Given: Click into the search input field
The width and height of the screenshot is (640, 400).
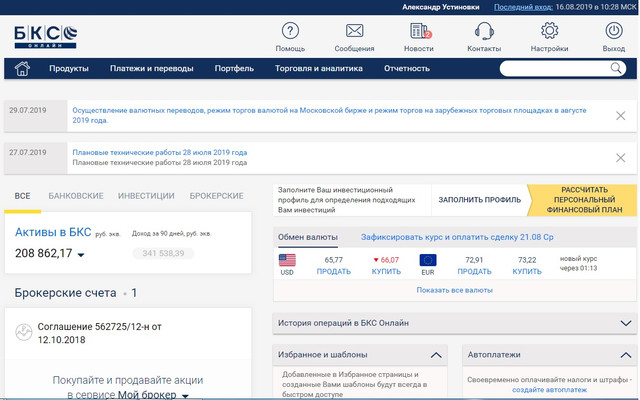Looking at the screenshot, I should pyautogui.click(x=555, y=68).
